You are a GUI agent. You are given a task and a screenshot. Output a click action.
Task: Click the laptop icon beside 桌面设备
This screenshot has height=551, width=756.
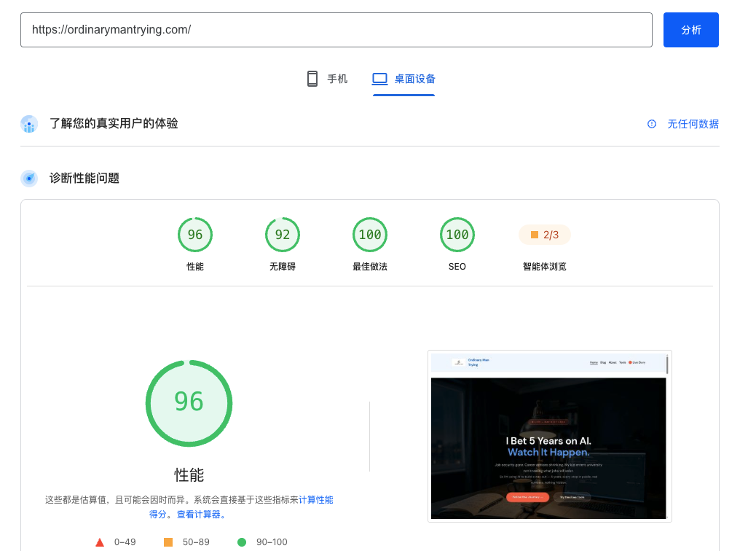(380, 79)
